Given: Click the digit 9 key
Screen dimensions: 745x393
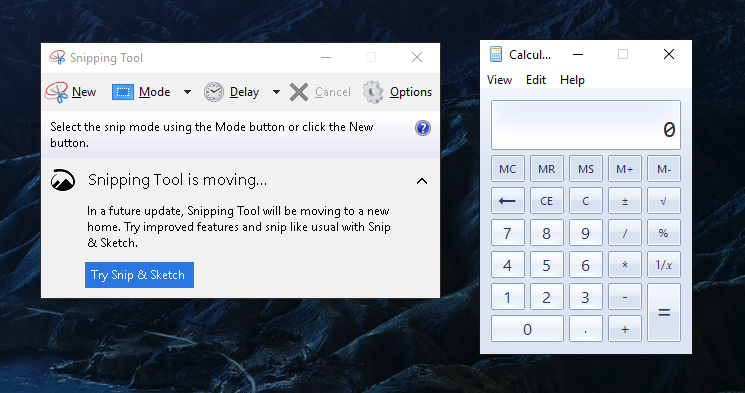Looking at the screenshot, I should 586,233.
